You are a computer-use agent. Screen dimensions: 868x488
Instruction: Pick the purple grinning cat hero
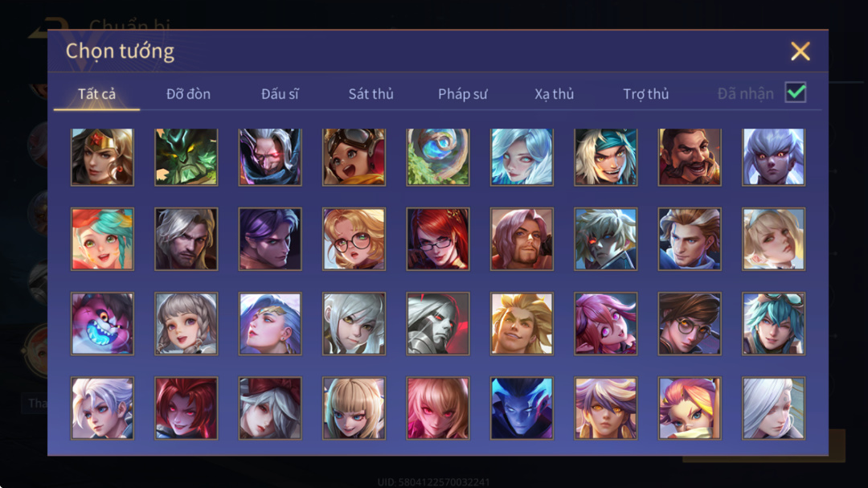click(102, 323)
